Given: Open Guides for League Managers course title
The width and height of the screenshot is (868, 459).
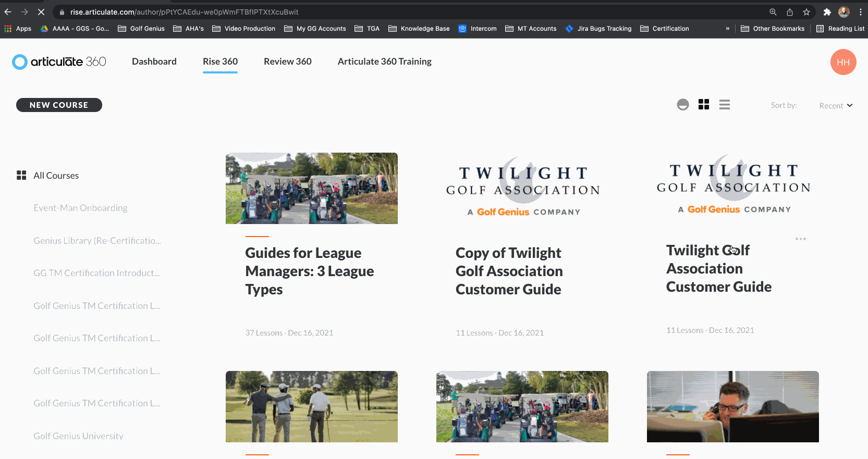Looking at the screenshot, I should 310,271.
